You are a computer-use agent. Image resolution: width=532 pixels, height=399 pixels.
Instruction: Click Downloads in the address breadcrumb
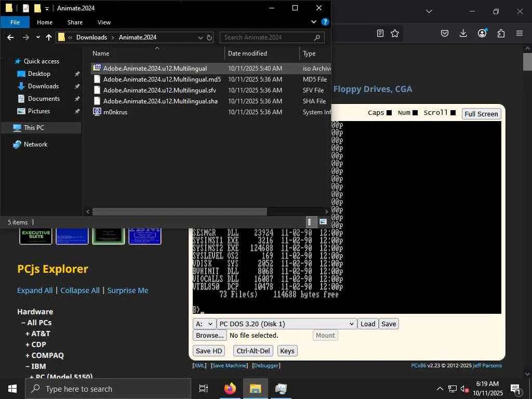click(x=91, y=37)
